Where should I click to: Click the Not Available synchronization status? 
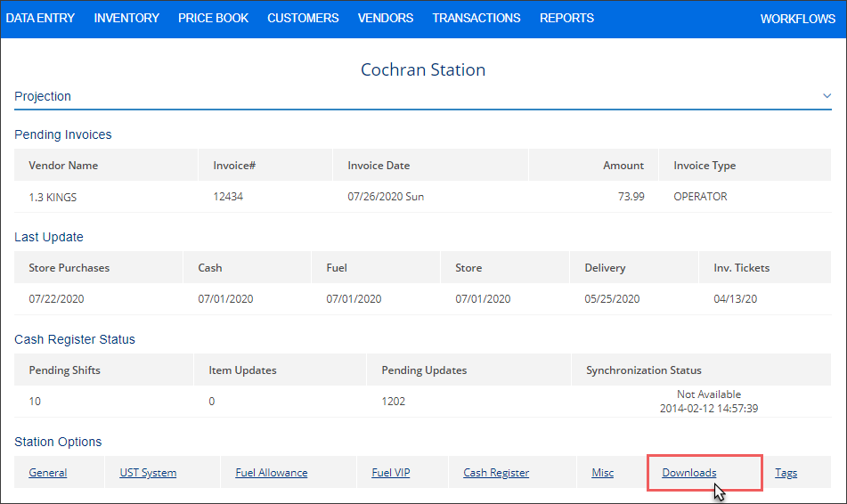click(x=709, y=394)
